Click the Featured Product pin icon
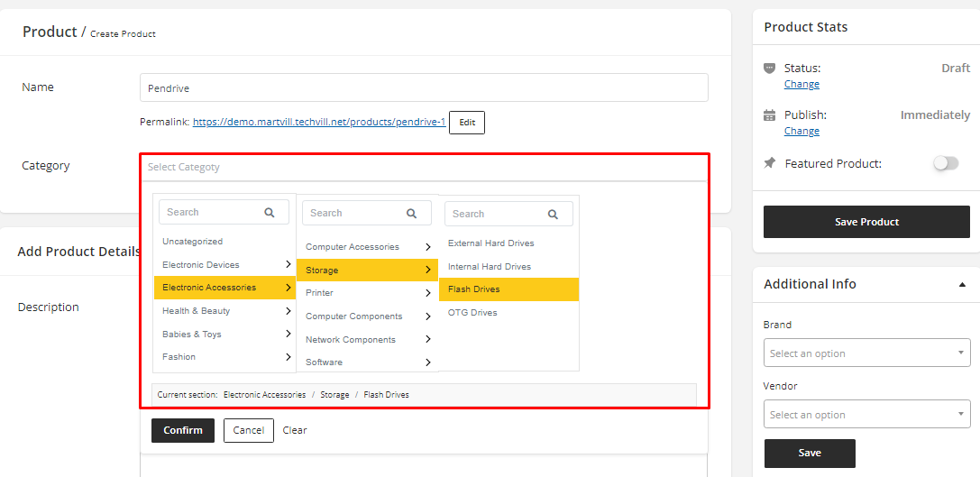The image size is (980, 477). click(x=769, y=163)
